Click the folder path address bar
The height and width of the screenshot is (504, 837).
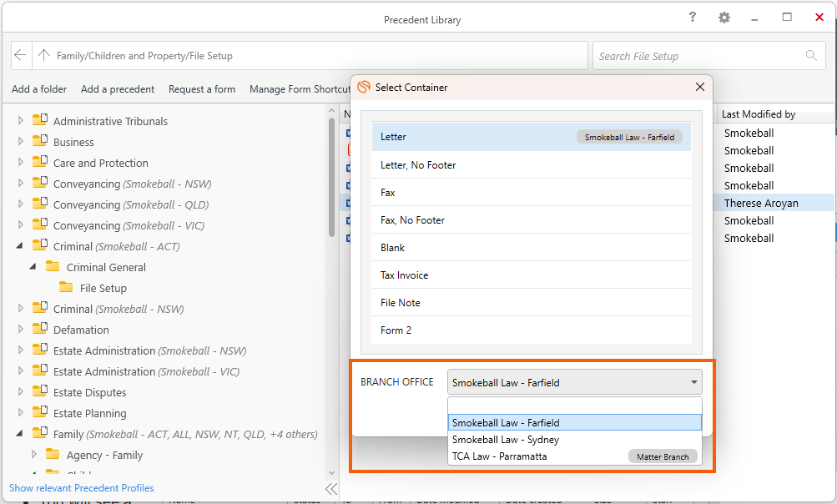[310, 56]
